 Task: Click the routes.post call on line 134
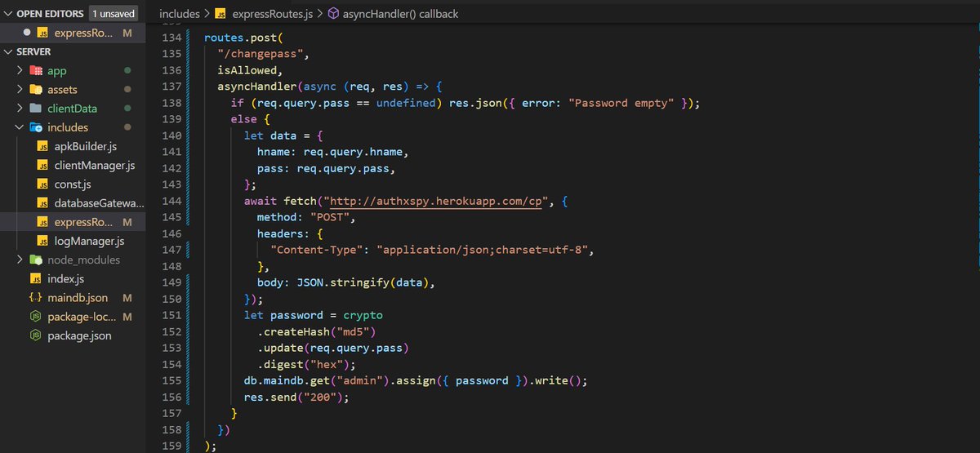(243, 38)
